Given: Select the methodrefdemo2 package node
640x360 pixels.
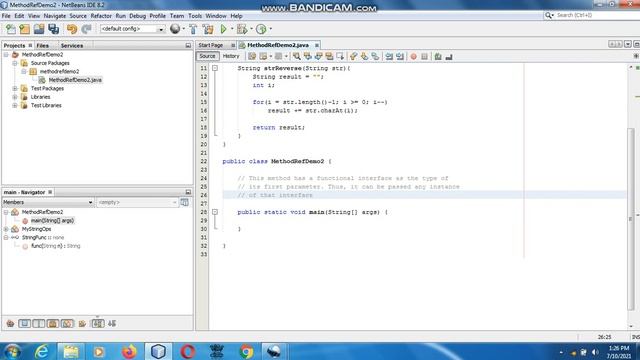Looking at the screenshot, I should [59, 71].
